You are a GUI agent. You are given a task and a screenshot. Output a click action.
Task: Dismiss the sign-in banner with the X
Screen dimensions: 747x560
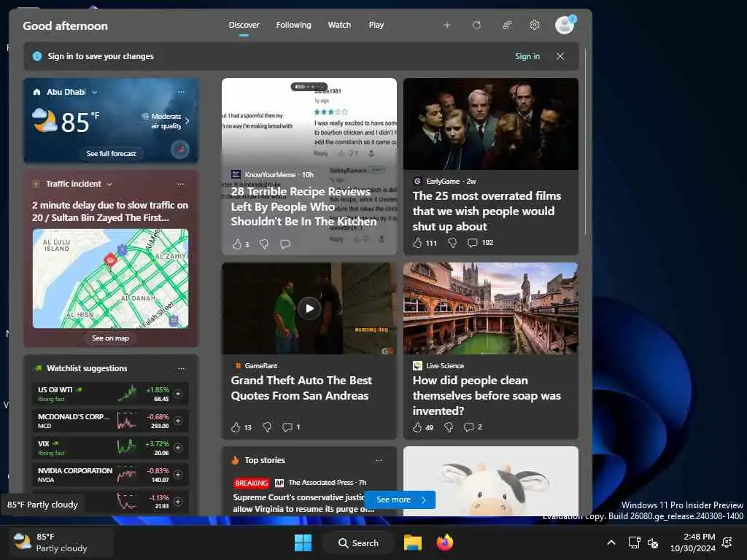point(560,56)
